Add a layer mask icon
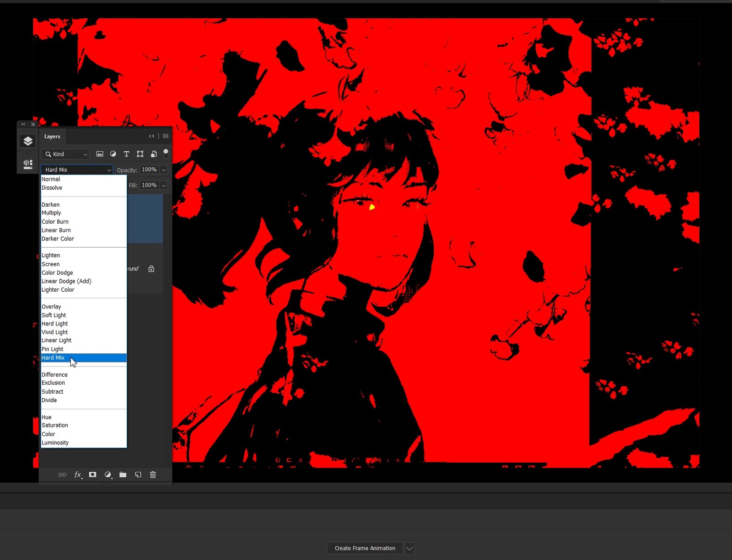Screen dimensions: 732x560 (x=92, y=475)
